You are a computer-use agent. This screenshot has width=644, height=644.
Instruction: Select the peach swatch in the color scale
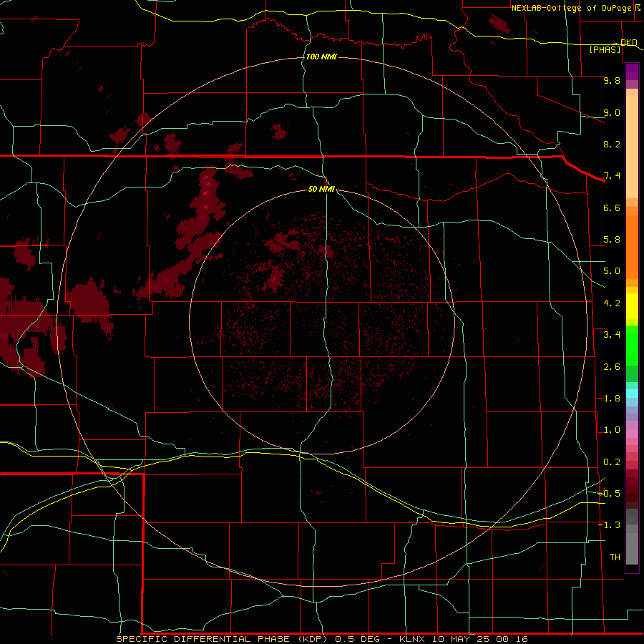(632, 147)
